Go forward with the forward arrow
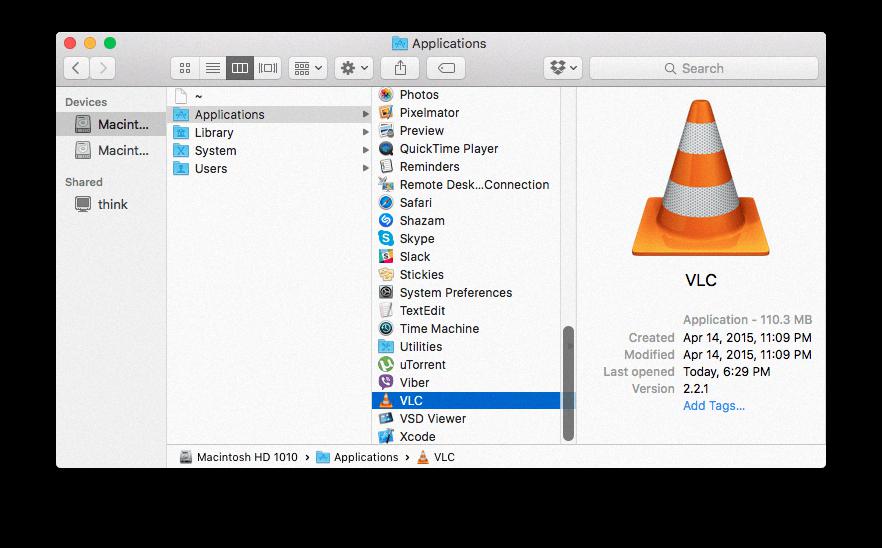The width and height of the screenshot is (882, 548). tap(102, 68)
